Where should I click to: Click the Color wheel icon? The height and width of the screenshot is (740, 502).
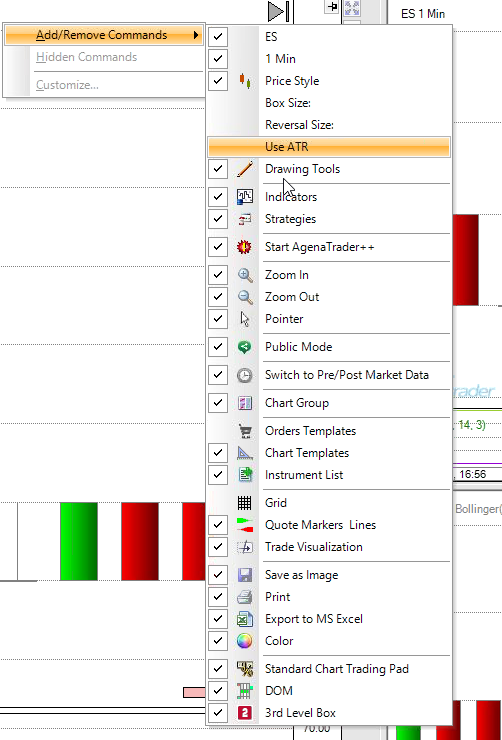244,641
